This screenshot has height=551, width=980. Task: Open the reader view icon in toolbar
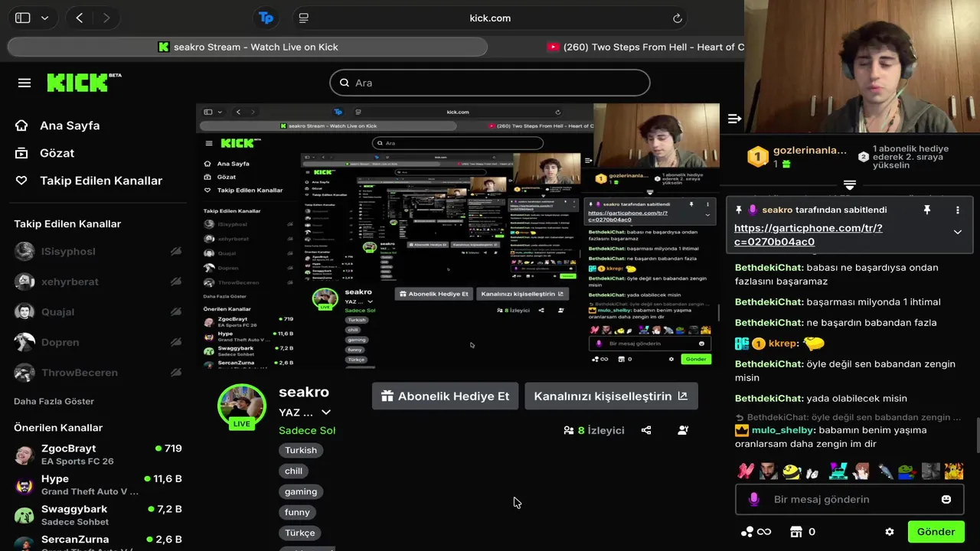pyautogui.click(x=304, y=18)
